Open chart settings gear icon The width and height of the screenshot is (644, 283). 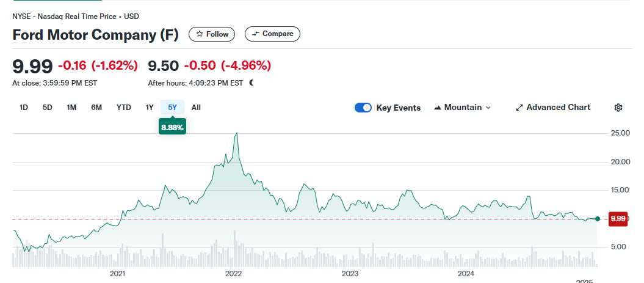pos(618,108)
